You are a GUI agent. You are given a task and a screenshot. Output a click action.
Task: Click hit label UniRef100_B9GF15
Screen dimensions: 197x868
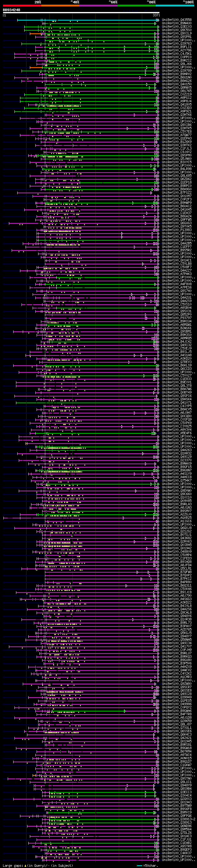[x=177, y=467]
